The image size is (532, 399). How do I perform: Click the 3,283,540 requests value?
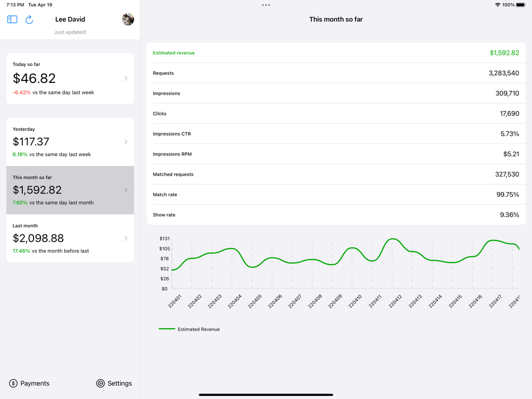tap(503, 73)
